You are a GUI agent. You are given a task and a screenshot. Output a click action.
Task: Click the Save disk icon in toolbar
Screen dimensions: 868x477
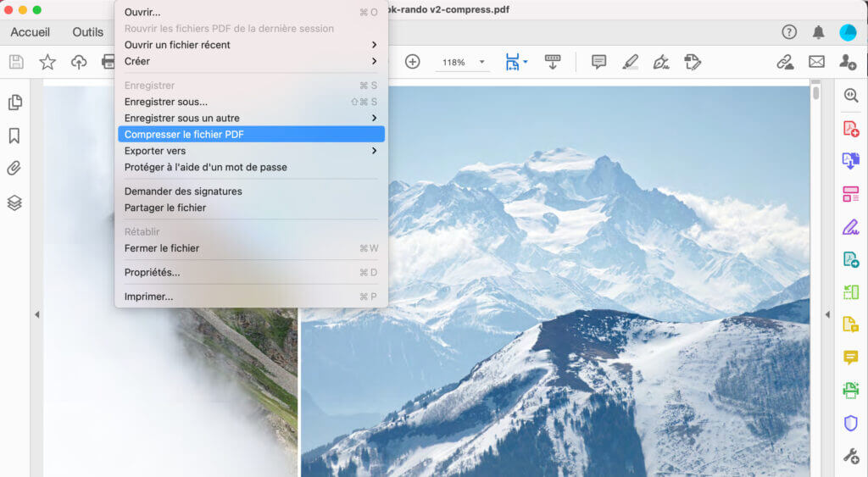pyautogui.click(x=17, y=62)
